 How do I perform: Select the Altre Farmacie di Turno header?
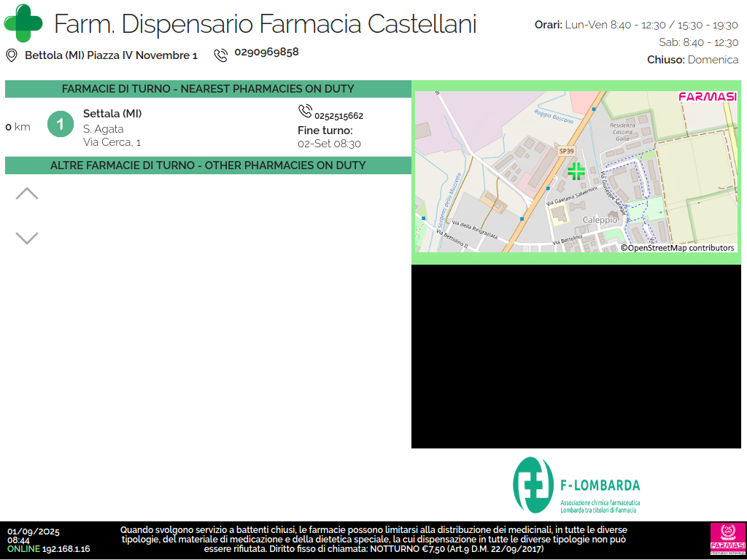coord(208,166)
